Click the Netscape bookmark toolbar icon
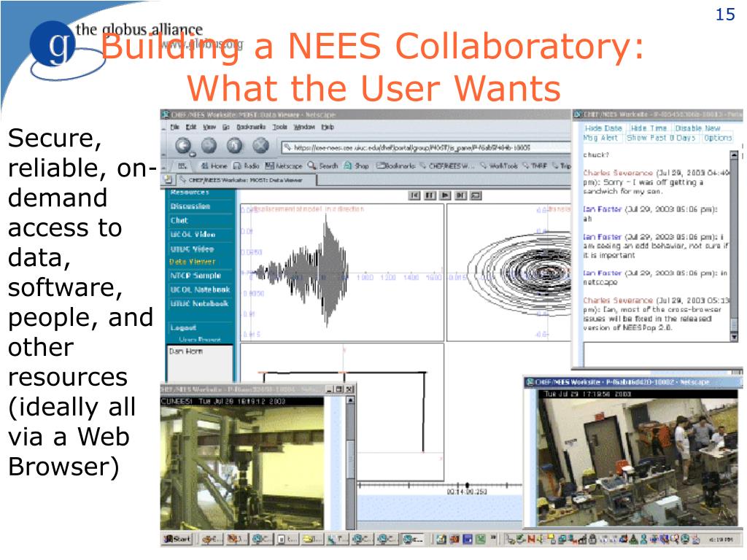This screenshot has width=747, height=560. click(284, 166)
